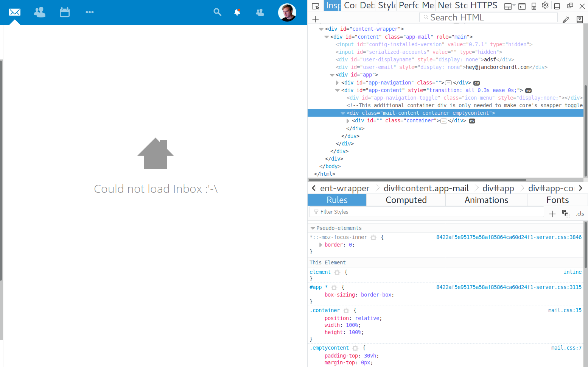Click breadcrumb div#content.app-mail
Image resolution: width=588 pixels, height=367 pixels.
click(x=426, y=188)
